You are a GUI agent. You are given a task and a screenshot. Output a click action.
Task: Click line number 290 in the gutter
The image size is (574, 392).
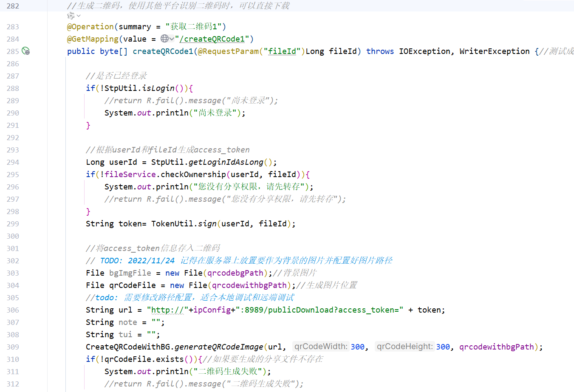[x=13, y=113]
